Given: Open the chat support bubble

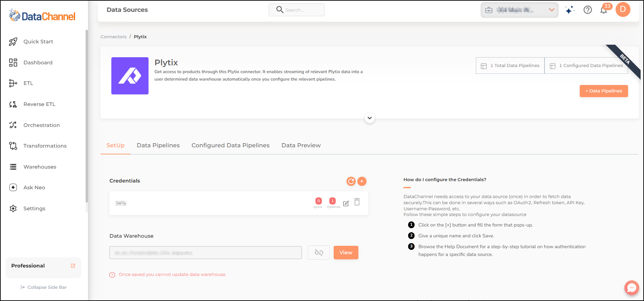Looking at the screenshot, I should coord(631,288).
